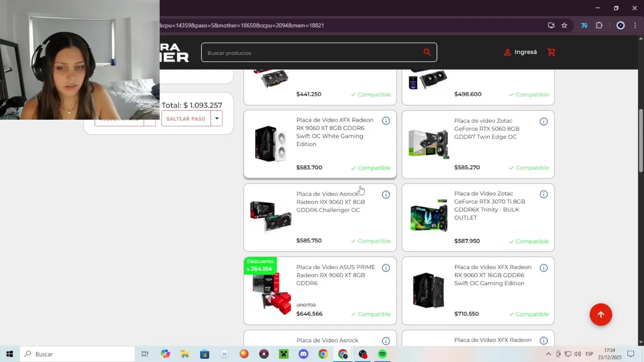This screenshot has height=362, width=644.
Task: Bookmark this page with the star icon
Action: pos(565,25)
